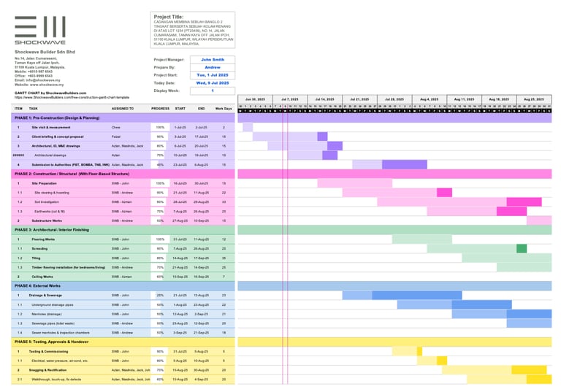Click the Walkthrough, touch-up, fix defects task
Viewport: 561px width, 392px height.
pos(56,380)
